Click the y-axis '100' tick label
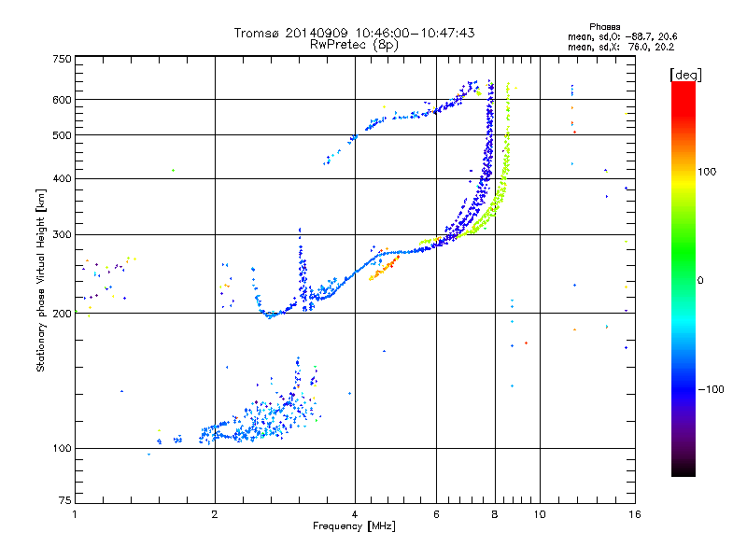This screenshot has width=747, height=560. click(62, 448)
